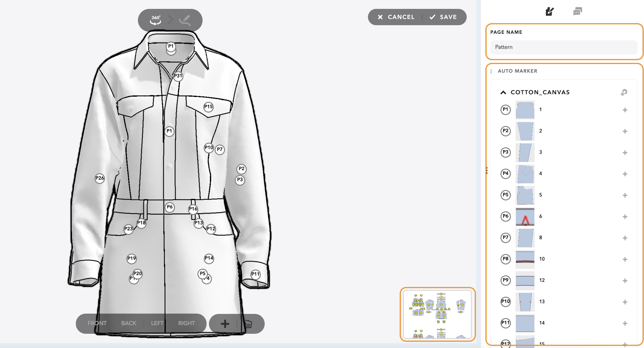This screenshot has width=644, height=348.
Task: Select the P1 pattern thumbnail in list
Action: pos(525,110)
